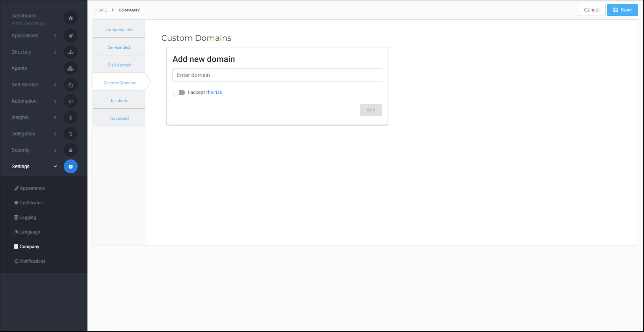This screenshot has width=644, height=332.
Task: Open the risk link
Action: (214, 92)
